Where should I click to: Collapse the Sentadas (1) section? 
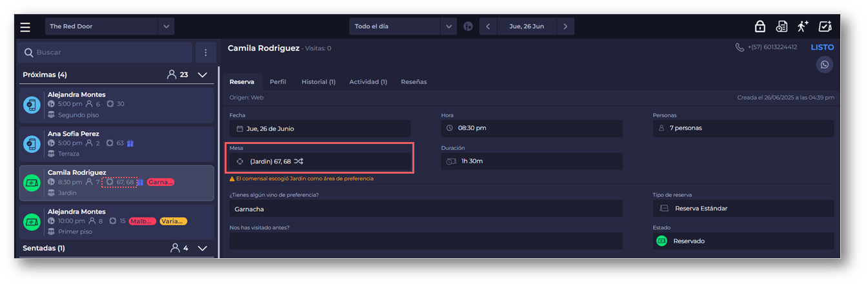click(x=202, y=248)
